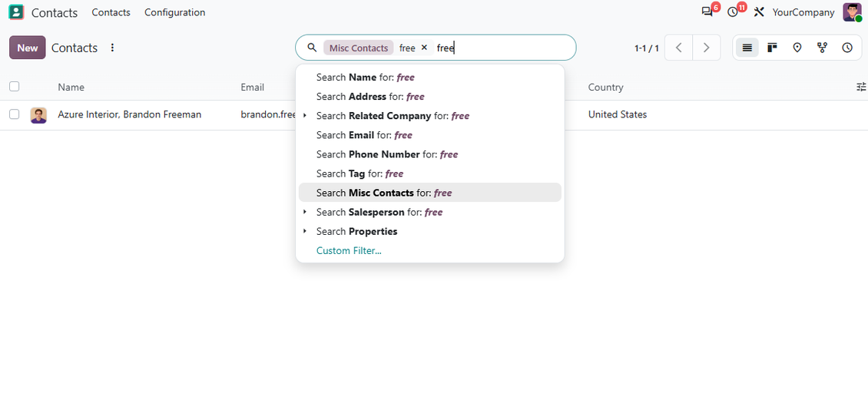Switch to kanban view
Screen dimensions: 868x416
coord(772,48)
